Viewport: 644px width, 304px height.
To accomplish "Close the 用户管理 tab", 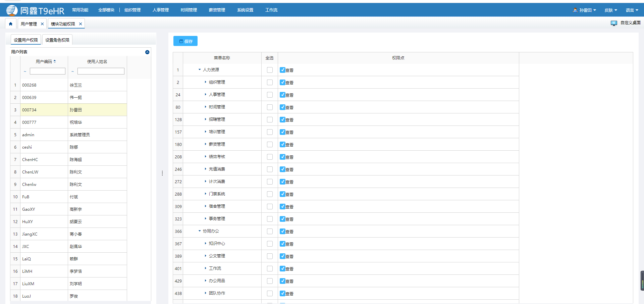I will click(42, 24).
